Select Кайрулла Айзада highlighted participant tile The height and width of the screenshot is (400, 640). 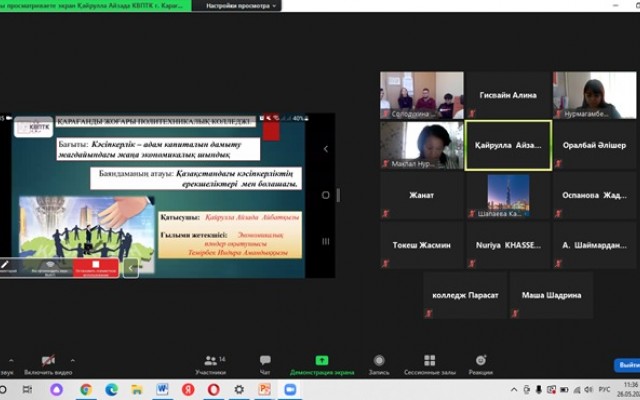[x=508, y=145]
